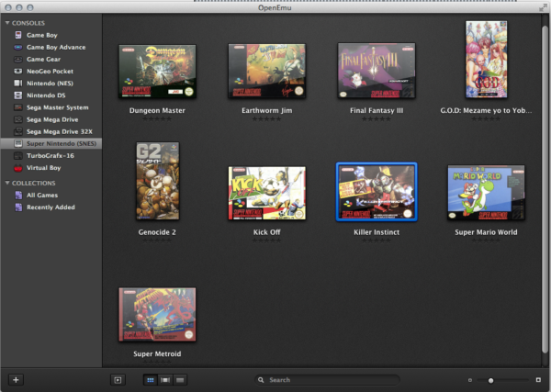The image size is (551, 392).
Task: Click the Recently Added collection icon
Action: (x=18, y=207)
